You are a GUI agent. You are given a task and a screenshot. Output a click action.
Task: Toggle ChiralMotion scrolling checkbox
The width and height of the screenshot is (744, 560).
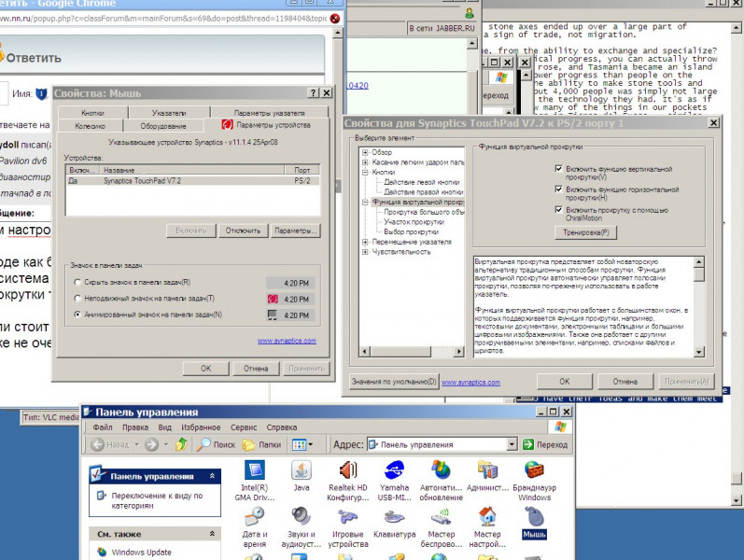[x=558, y=210]
